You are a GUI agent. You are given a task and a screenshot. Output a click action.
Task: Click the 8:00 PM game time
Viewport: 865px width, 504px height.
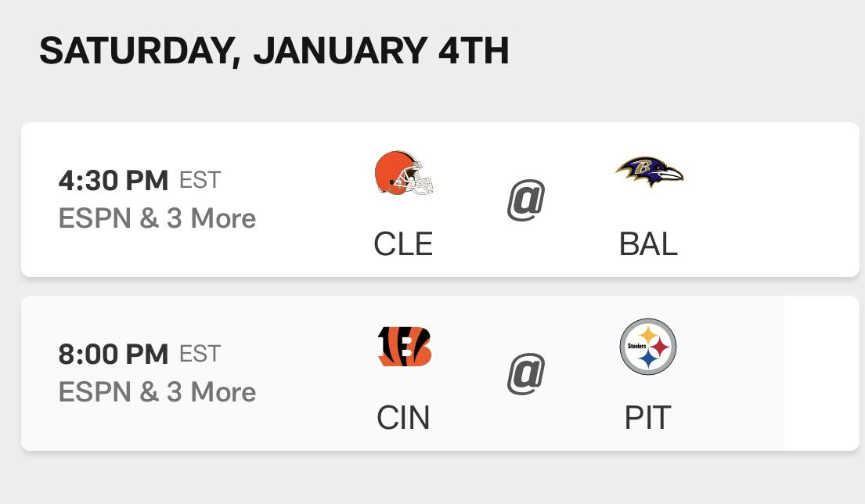(x=113, y=354)
